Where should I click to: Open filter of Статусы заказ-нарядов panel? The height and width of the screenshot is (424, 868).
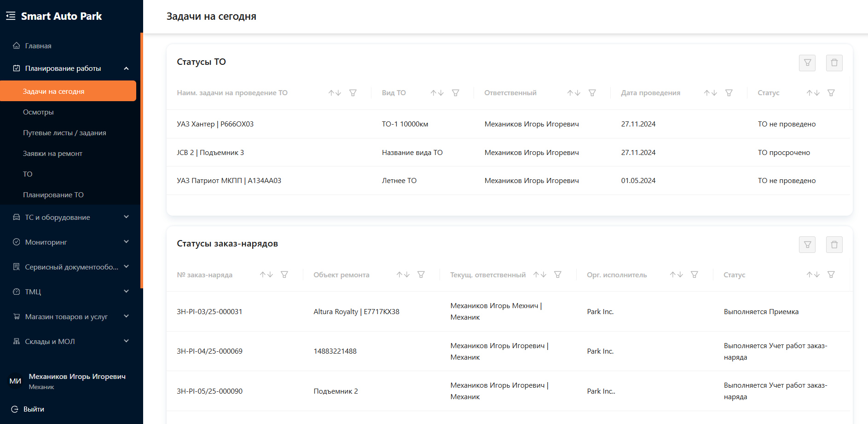[807, 245]
